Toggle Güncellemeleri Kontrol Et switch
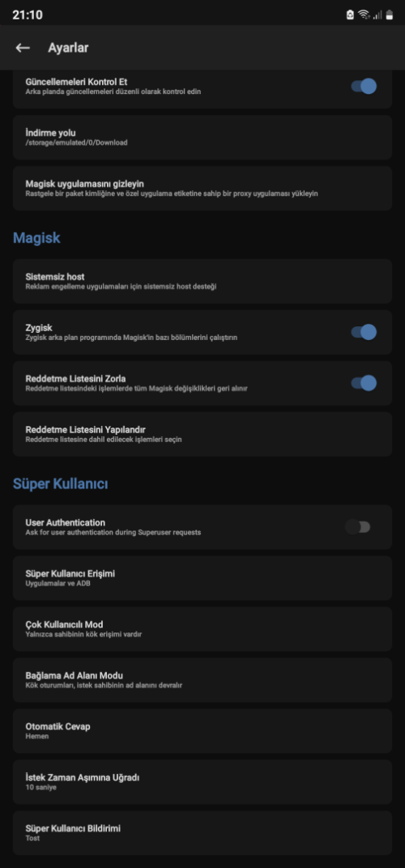Image resolution: width=405 pixels, height=868 pixels. tap(364, 87)
